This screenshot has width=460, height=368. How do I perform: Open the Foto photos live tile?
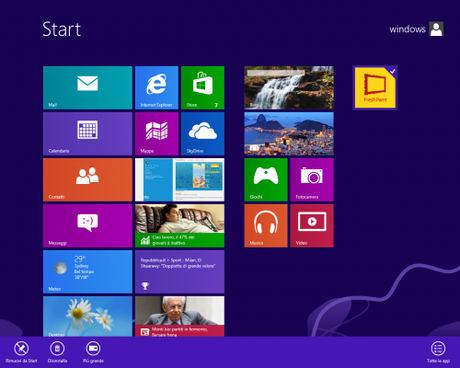(x=180, y=180)
